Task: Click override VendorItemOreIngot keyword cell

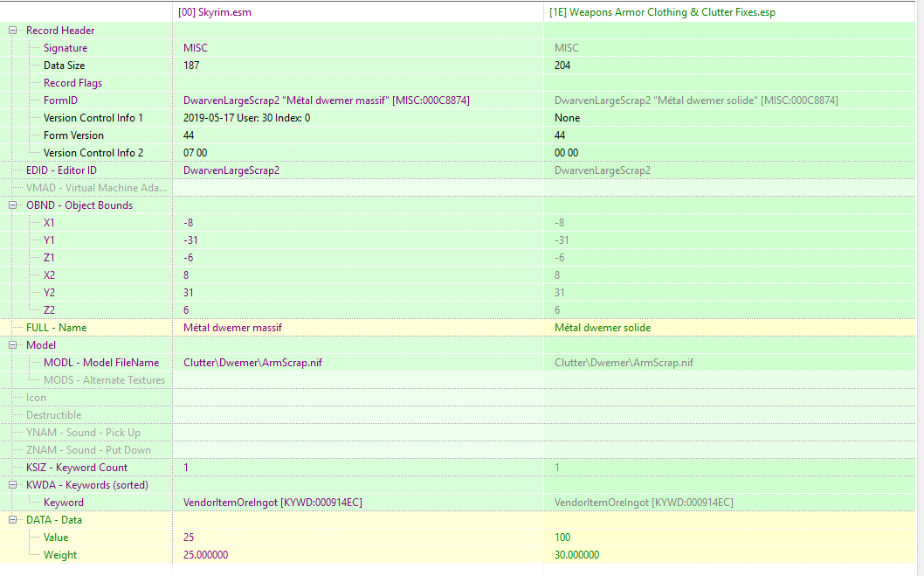Action: pyautogui.click(x=644, y=503)
